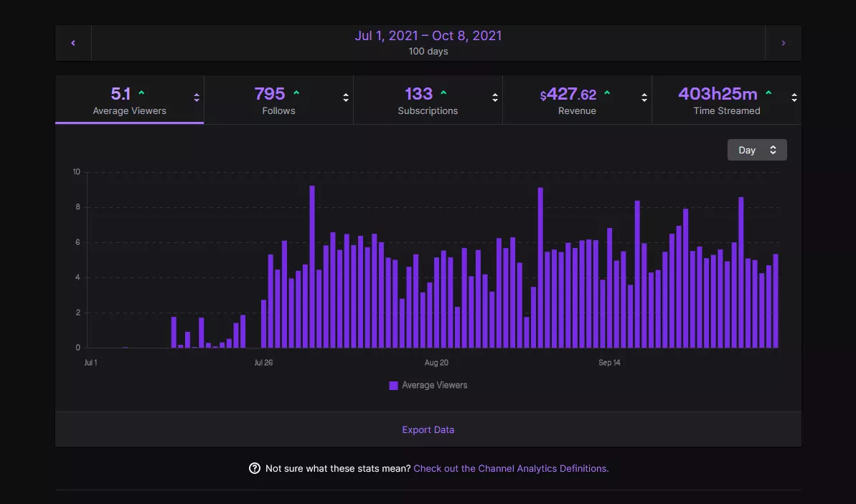Open the Channel Analytics Definitions link
The image size is (856, 504).
coord(511,468)
